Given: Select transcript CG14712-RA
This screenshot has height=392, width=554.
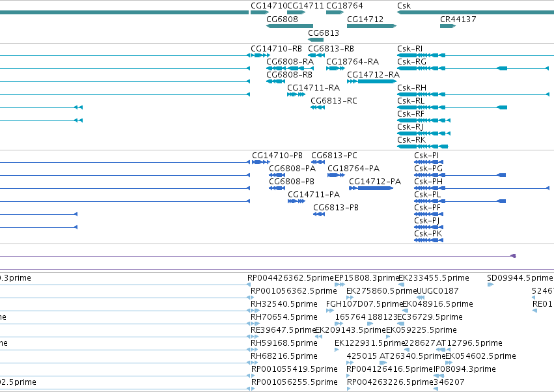Looking at the screenshot, I should (x=373, y=75).
